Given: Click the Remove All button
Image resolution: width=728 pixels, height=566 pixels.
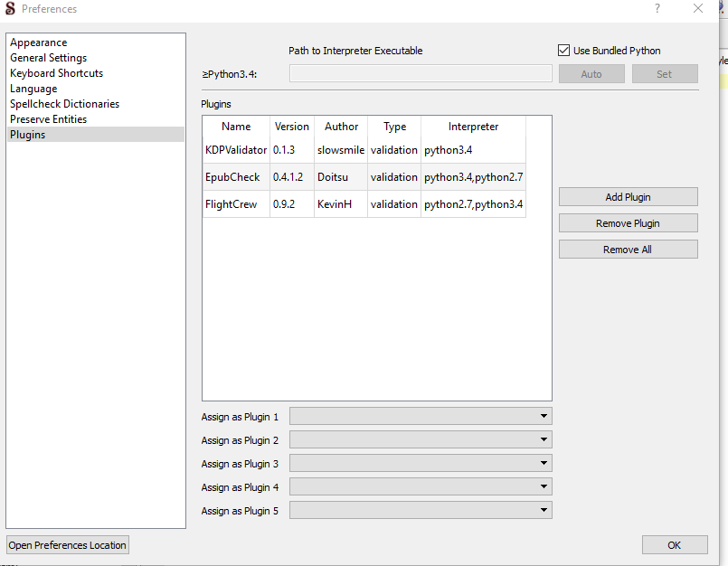Looking at the screenshot, I should [x=629, y=250].
